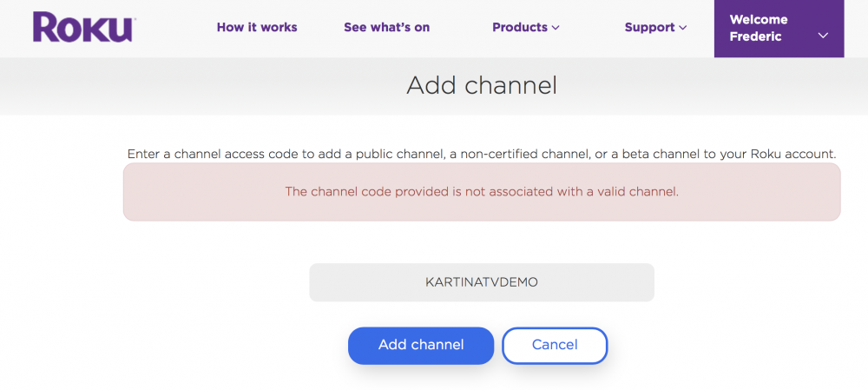Click the channel access code instruction text
868x390 pixels.
click(x=482, y=154)
